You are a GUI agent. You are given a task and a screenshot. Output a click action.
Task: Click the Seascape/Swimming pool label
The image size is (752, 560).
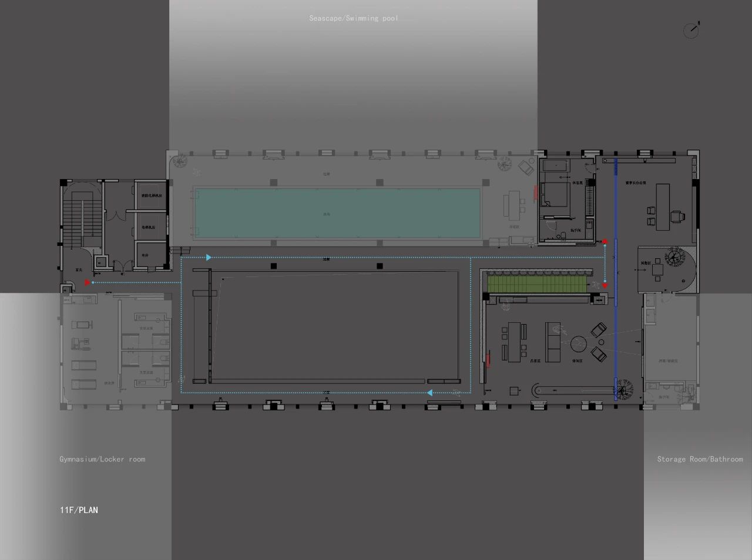pyautogui.click(x=353, y=18)
